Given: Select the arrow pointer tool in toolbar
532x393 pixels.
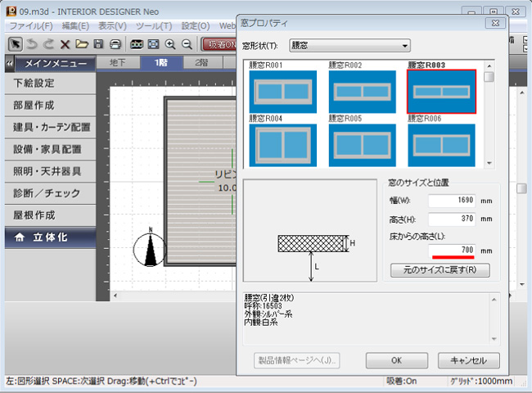Looking at the screenshot, I should (15, 44).
